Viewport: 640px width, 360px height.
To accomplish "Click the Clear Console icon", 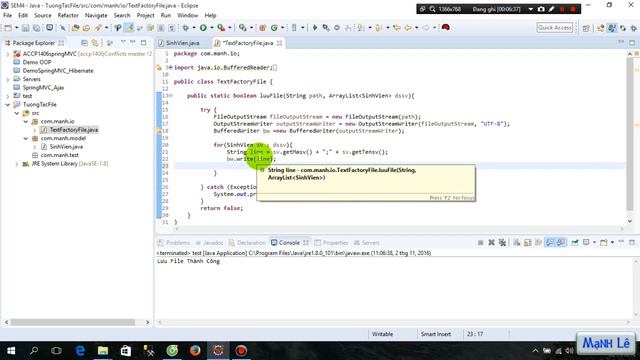I will pyautogui.click(x=517, y=242).
